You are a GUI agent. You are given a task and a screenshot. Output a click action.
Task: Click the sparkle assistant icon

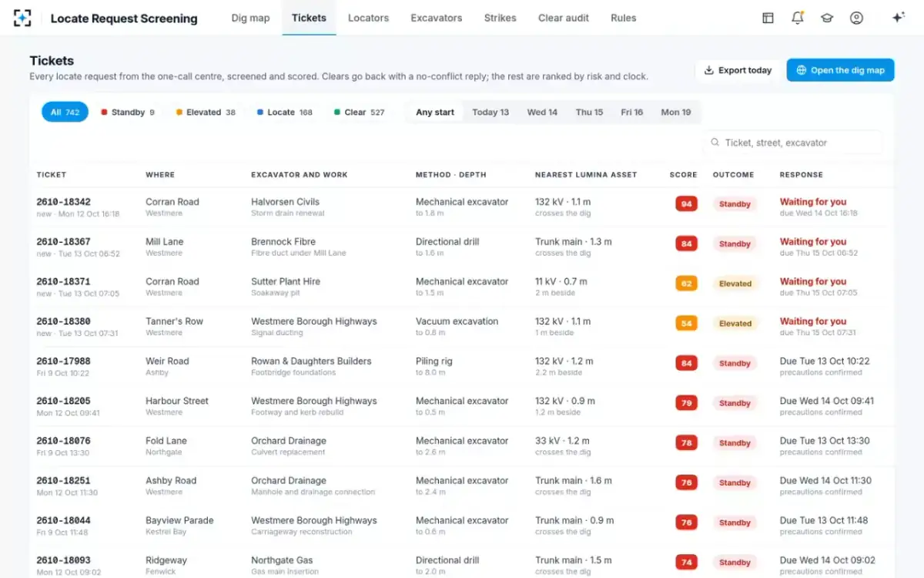898,18
